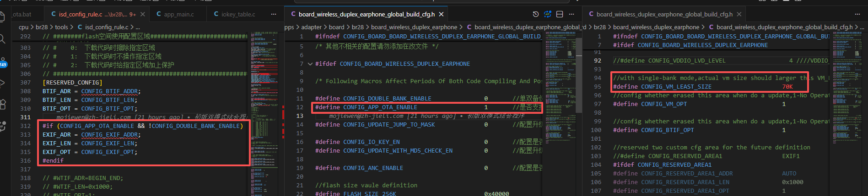Click trailing '...' symbol breadcrumb in right editor
Screen dimensions: 868x196
[x=863, y=27]
